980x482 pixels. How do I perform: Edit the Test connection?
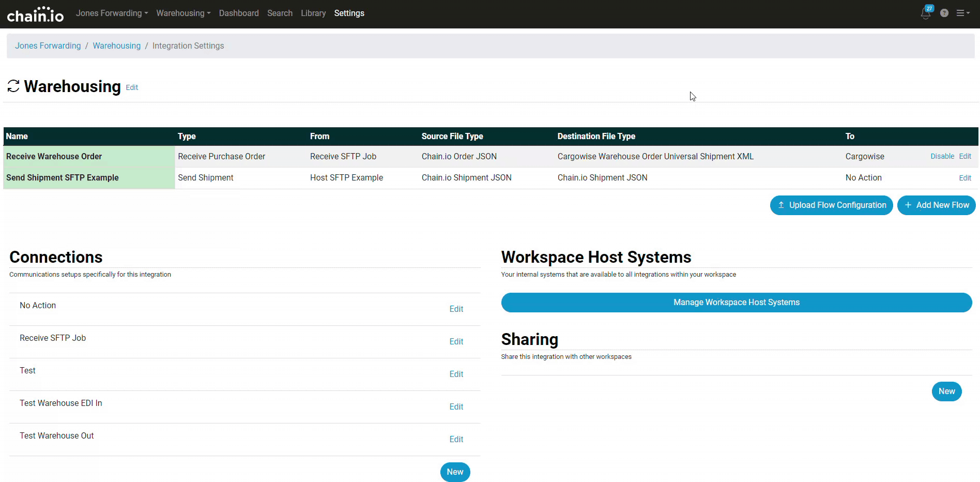click(456, 374)
